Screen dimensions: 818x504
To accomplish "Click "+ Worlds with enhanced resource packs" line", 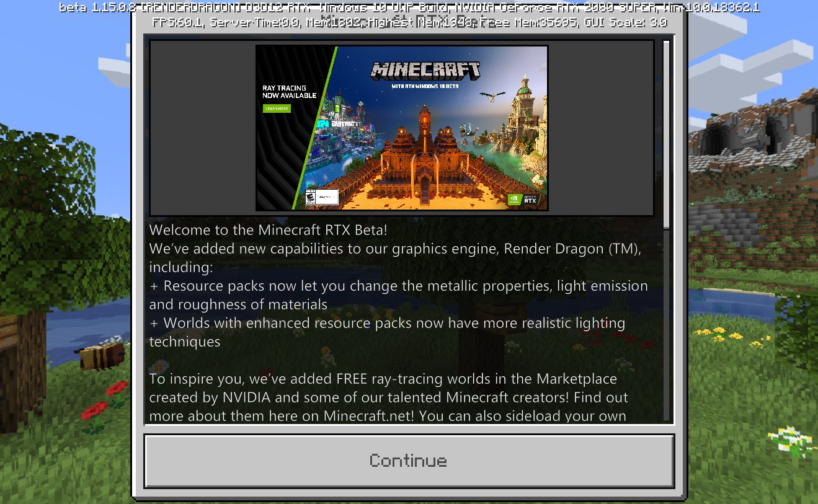I will click(387, 323).
